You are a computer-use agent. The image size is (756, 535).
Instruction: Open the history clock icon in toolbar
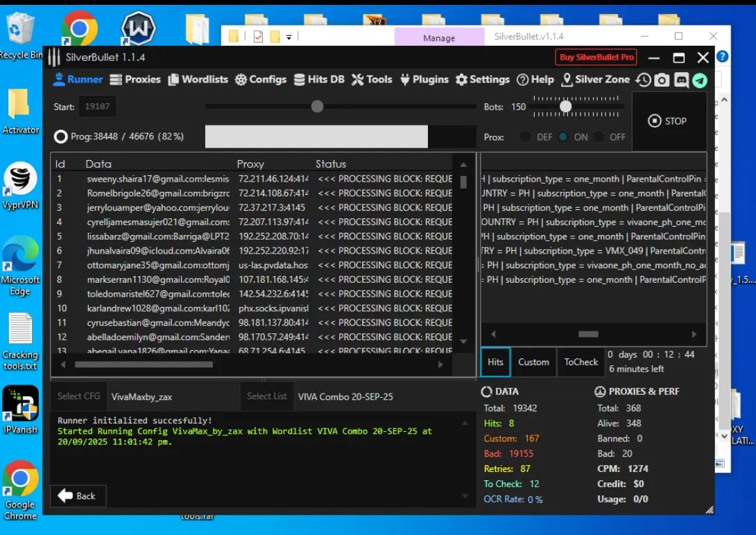tap(643, 80)
